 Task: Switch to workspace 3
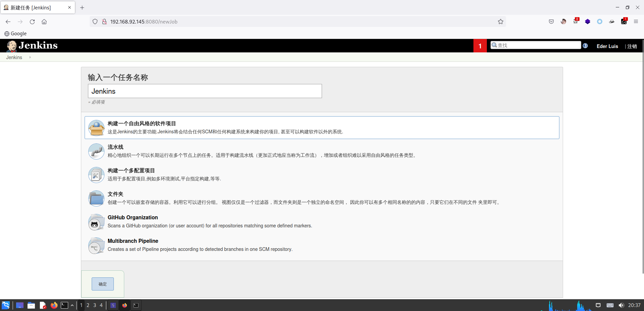click(x=95, y=305)
